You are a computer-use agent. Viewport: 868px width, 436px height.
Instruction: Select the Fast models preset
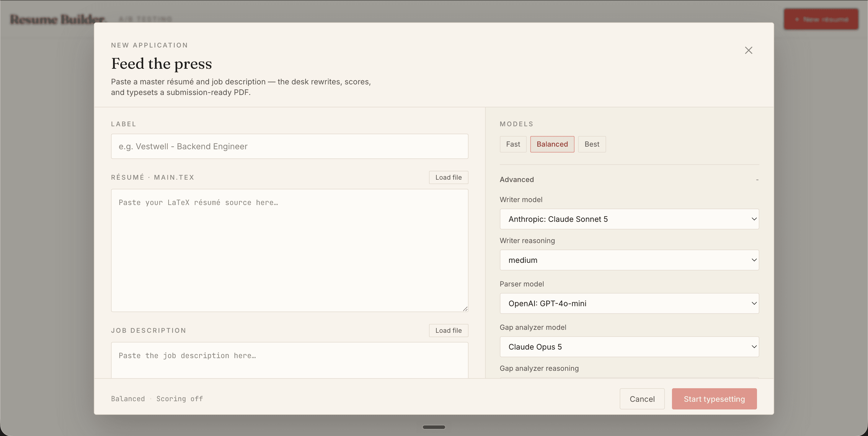tap(513, 144)
